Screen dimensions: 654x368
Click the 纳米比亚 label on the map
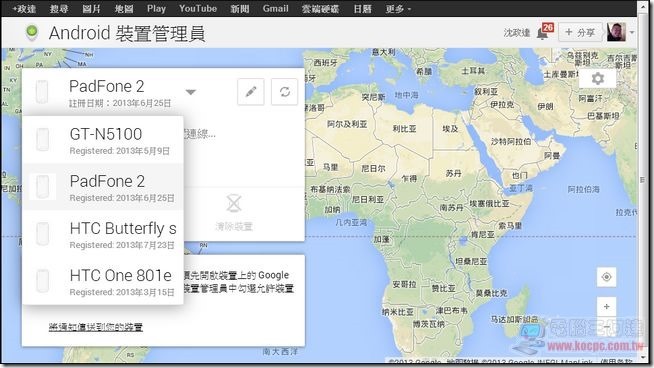tap(397, 312)
